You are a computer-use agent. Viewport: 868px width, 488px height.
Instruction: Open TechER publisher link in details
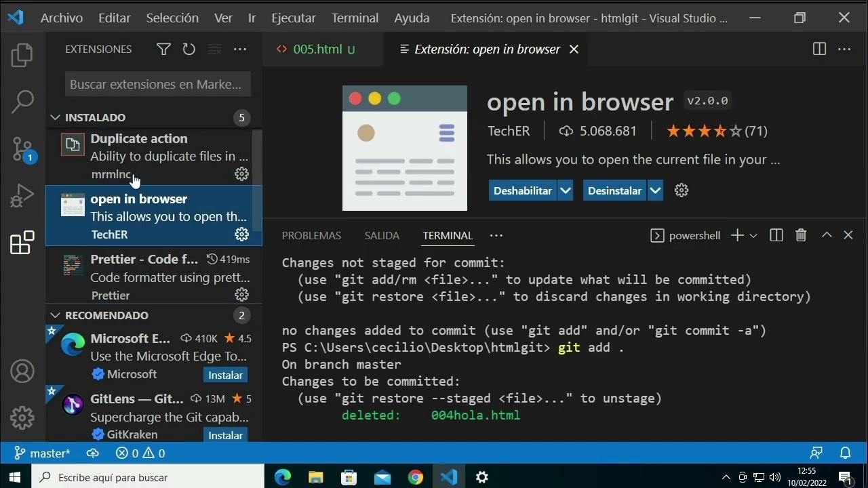[509, 131]
